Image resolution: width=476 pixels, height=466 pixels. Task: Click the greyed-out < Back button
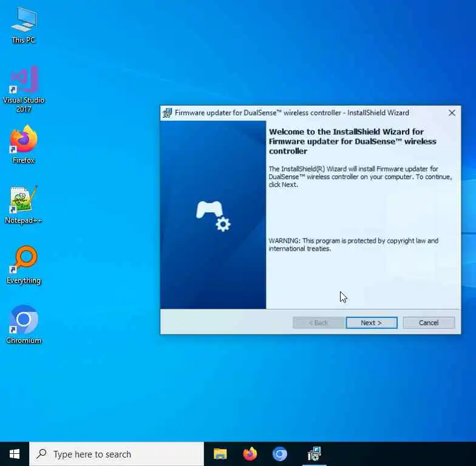[x=318, y=323]
